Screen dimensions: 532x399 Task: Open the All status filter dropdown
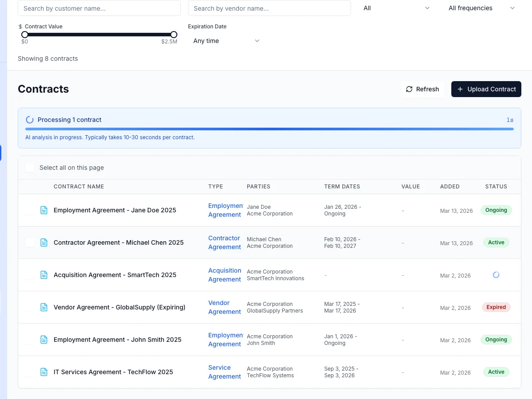tap(397, 8)
